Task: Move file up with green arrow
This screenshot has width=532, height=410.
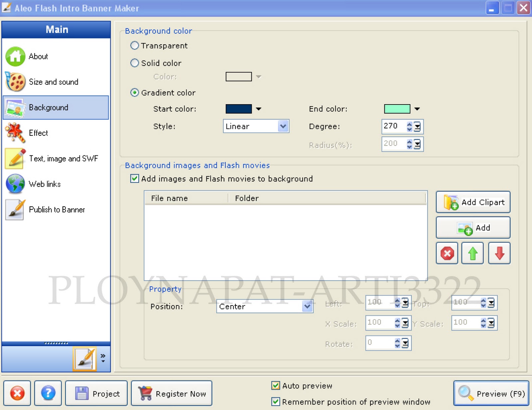Action: tap(472, 253)
